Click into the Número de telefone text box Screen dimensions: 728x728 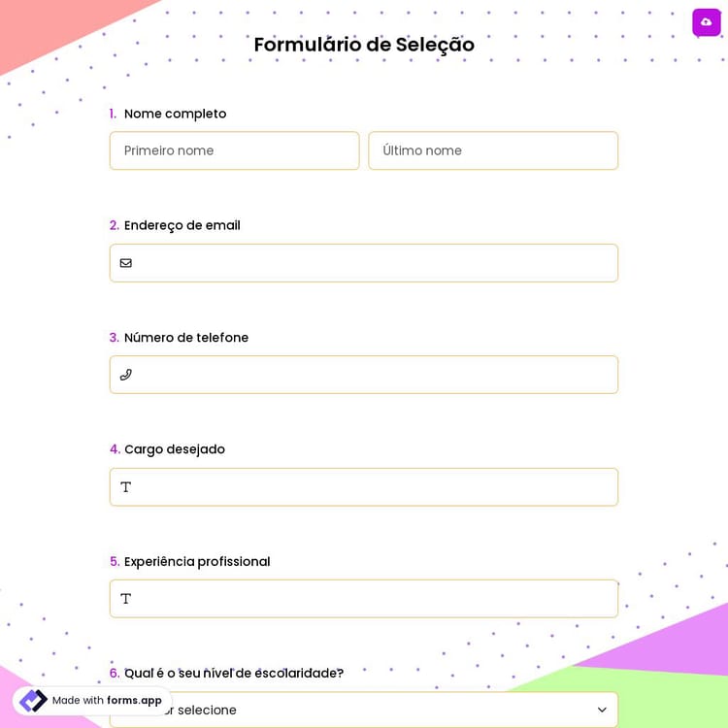[374, 375]
